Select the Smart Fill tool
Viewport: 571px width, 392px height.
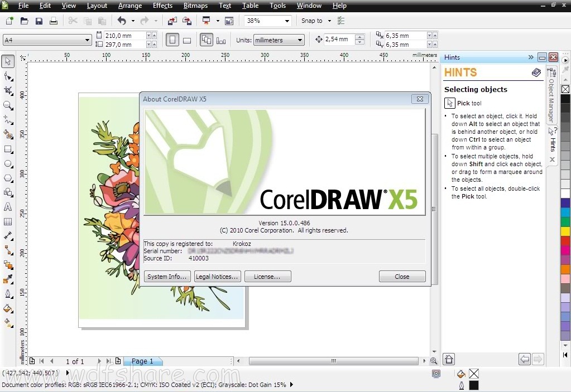coord(8,134)
